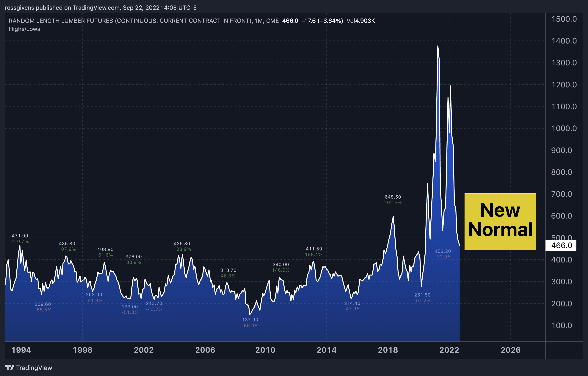
Task: Select the 411.50 swing high label
Action: [314, 249]
